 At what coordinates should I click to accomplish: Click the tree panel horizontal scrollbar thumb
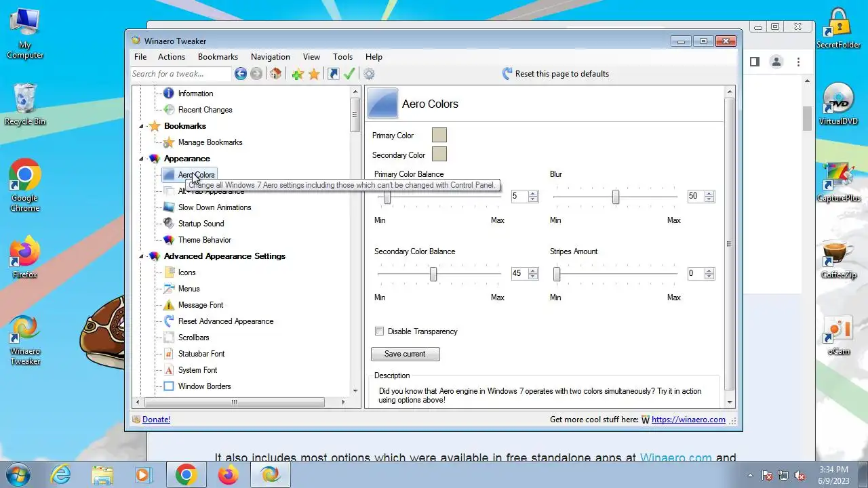pos(234,402)
